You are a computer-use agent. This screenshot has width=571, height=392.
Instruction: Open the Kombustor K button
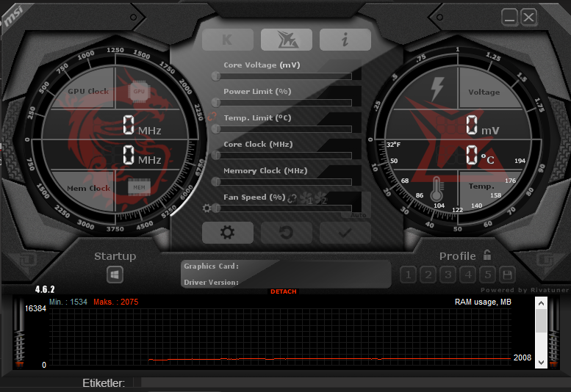click(228, 40)
